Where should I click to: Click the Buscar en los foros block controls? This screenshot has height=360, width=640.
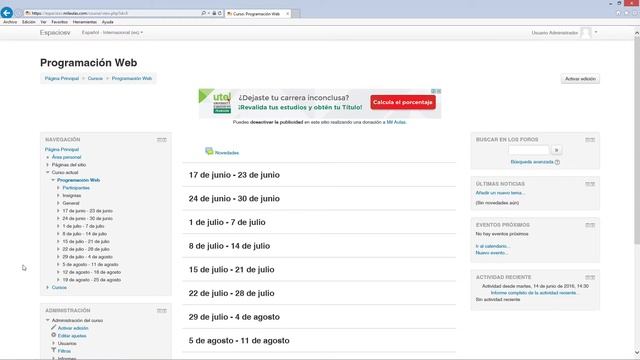coord(590,140)
